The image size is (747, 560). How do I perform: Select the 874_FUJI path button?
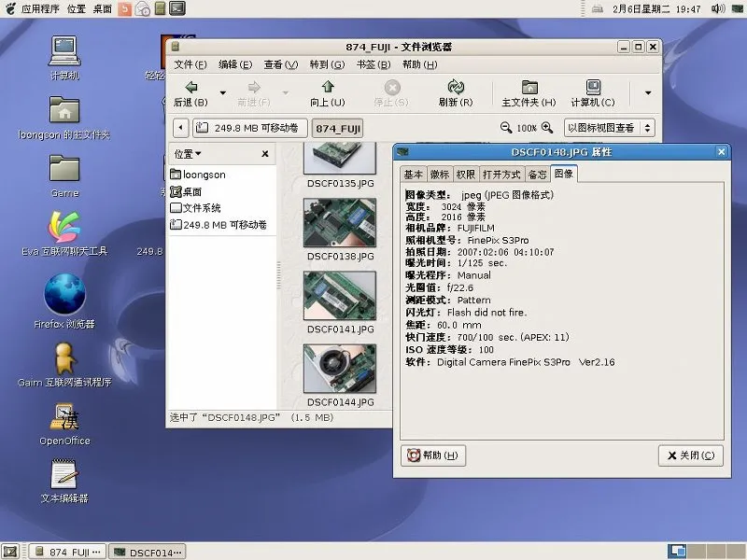[x=338, y=128]
